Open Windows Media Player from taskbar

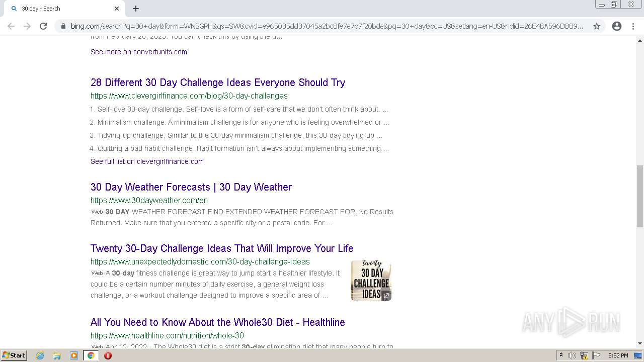[73, 355]
